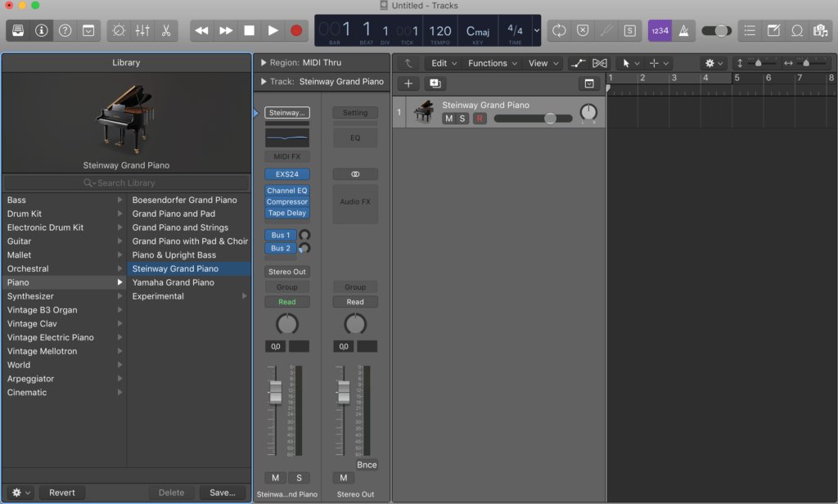The image size is (838, 504).
Task: Select Vintage Electric Piano category
Action: [x=64, y=337]
